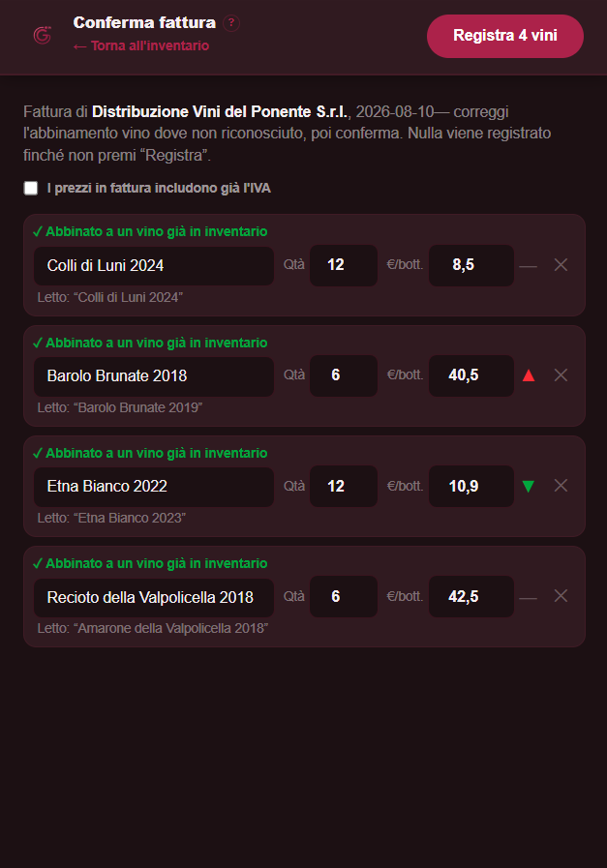This screenshot has height=868, width=607.
Task: Click the app logo icon in header
Action: 42,35
